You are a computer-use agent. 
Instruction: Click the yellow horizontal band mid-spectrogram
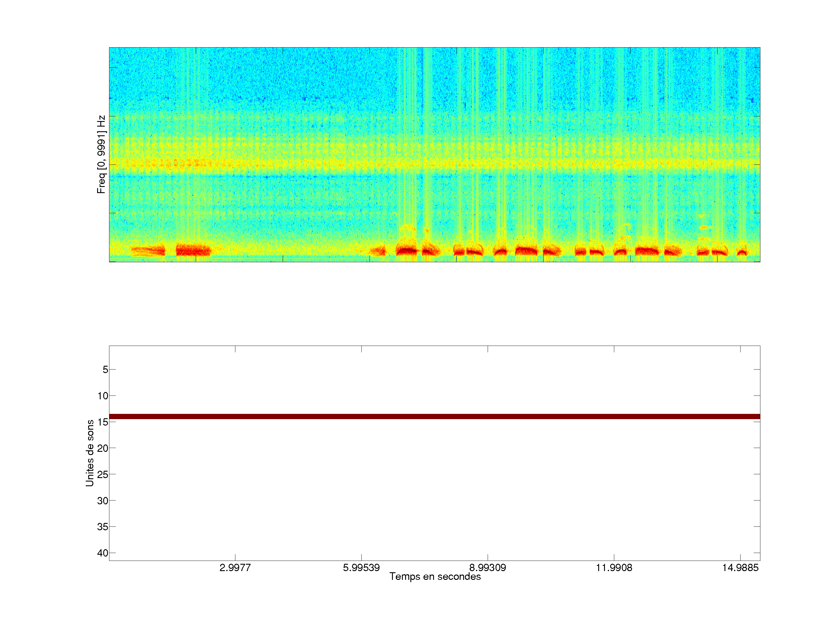click(434, 164)
